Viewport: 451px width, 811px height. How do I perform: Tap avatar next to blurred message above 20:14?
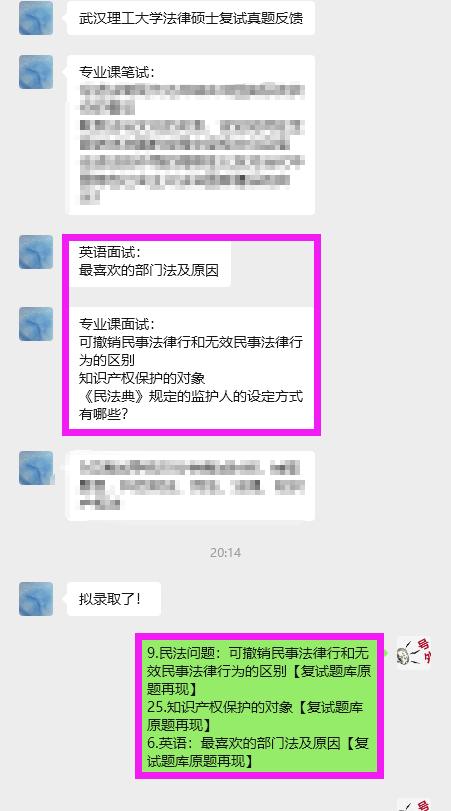point(36,468)
